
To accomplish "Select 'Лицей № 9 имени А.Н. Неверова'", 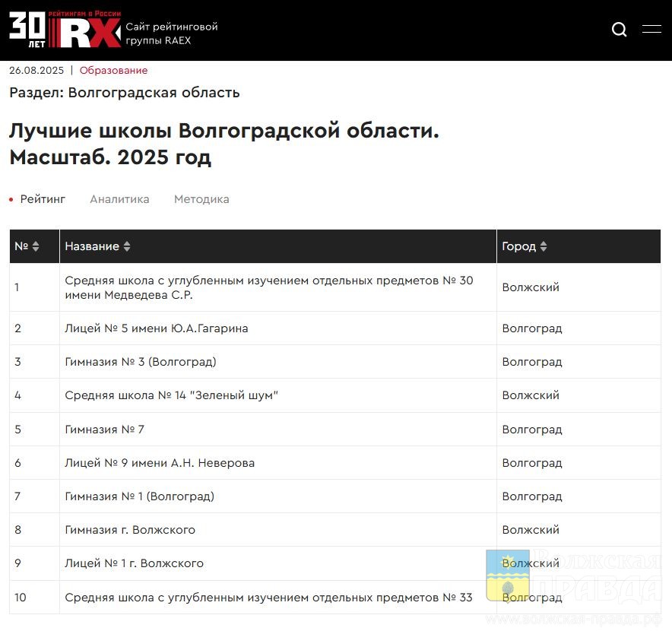I will [160, 463].
